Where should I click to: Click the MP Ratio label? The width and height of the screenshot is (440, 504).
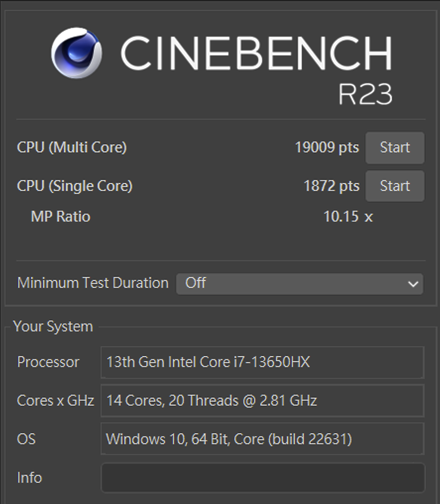coord(60,216)
